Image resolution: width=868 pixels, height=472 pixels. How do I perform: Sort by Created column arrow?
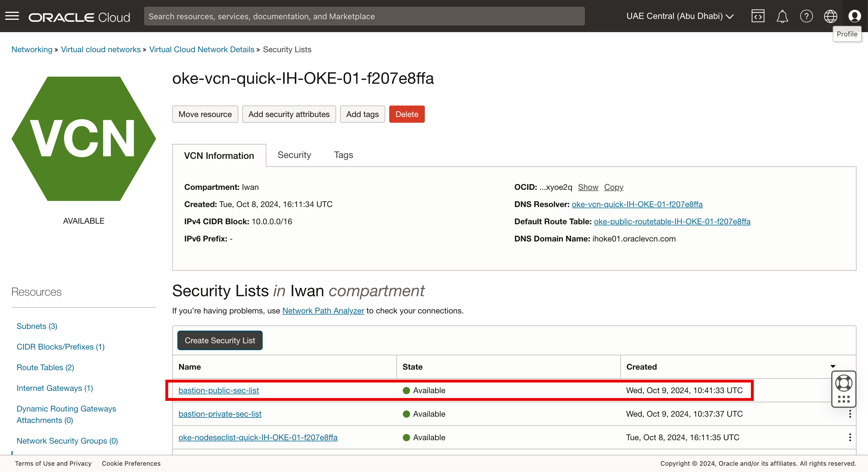coord(833,367)
